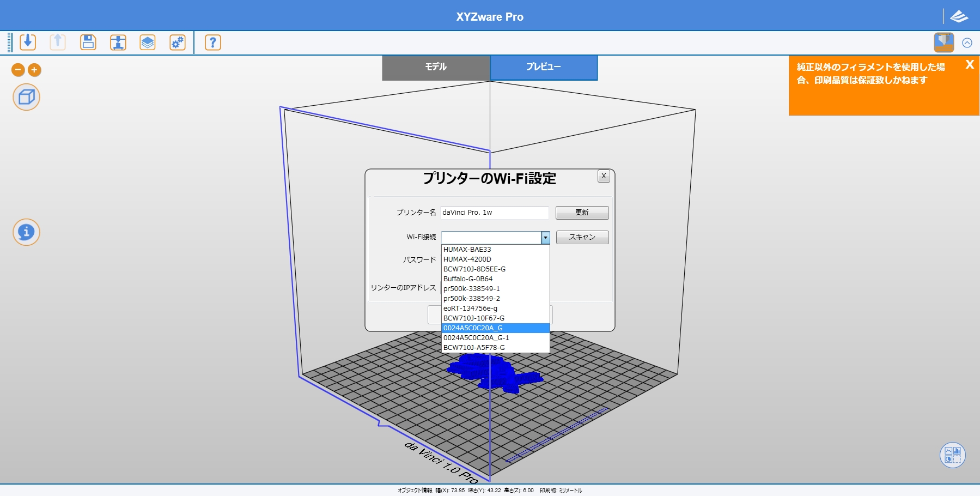Dismiss the orange filament warning notification
Screen dimensions: 980x496
969,64
